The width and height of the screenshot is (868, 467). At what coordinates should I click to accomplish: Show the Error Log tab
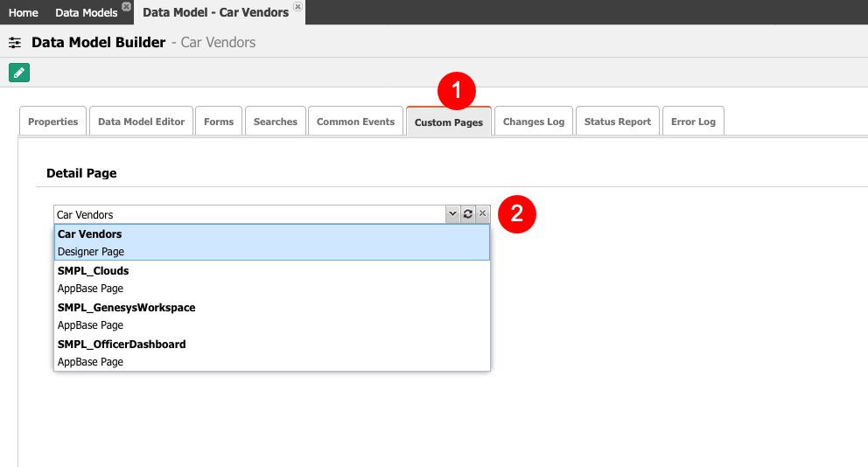693,122
